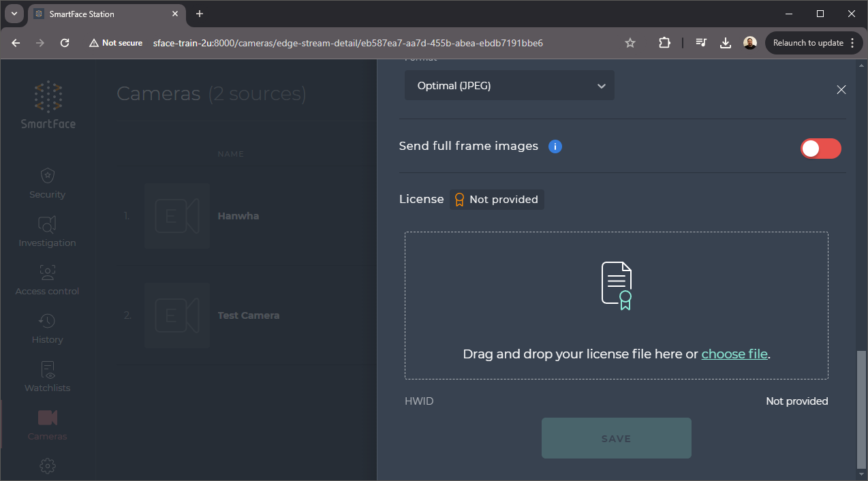868x481 pixels.
Task: Click the Test Camera thumbnail
Action: 176,315
